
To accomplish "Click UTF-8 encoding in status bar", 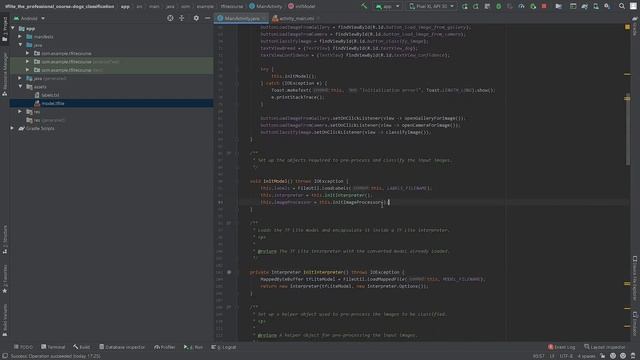I will (566, 356).
